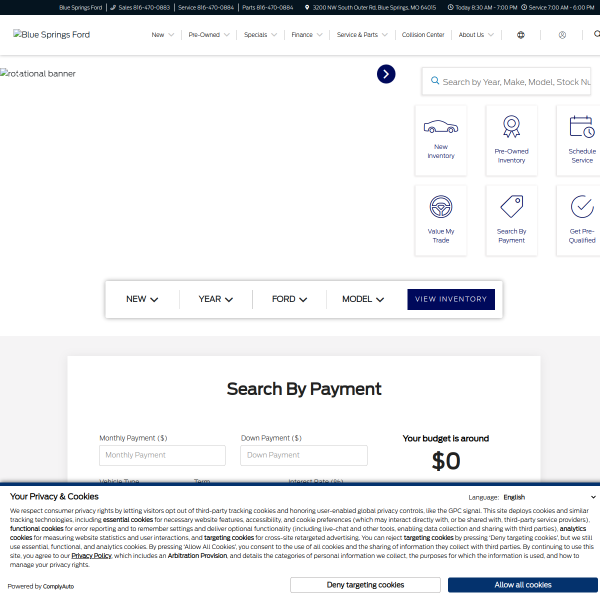The width and height of the screenshot is (600, 600).
Task: Click the rotational banner image
Action: pyautogui.click(x=38, y=73)
